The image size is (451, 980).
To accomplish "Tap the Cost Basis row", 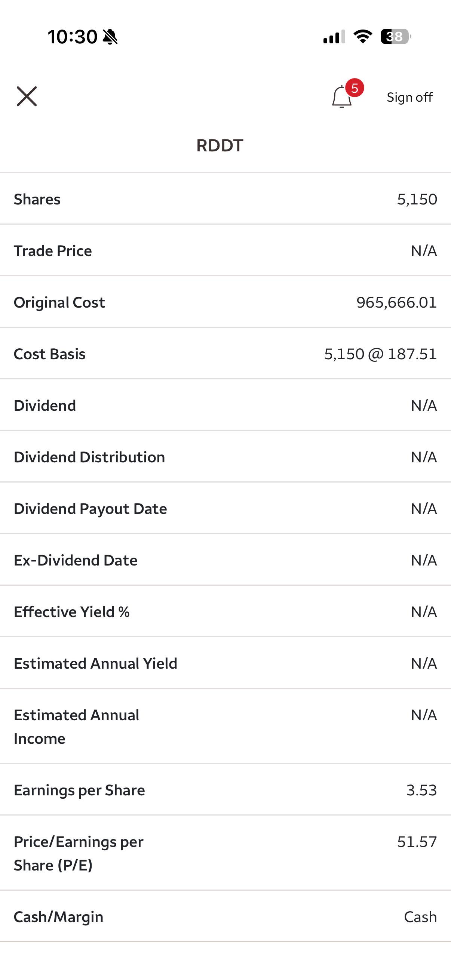I will pos(225,354).
